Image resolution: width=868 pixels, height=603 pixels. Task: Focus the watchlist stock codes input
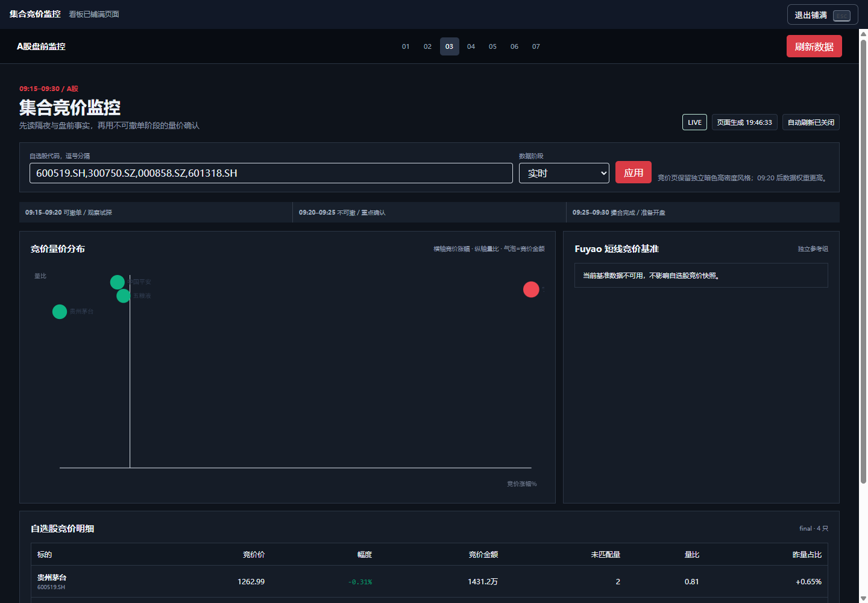click(271, 173)
